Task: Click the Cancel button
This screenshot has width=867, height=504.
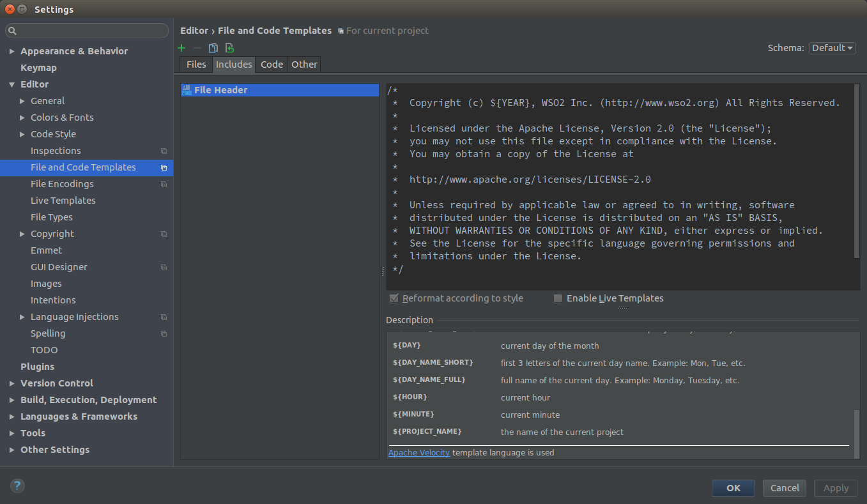Action: click(x=785, y=488)
